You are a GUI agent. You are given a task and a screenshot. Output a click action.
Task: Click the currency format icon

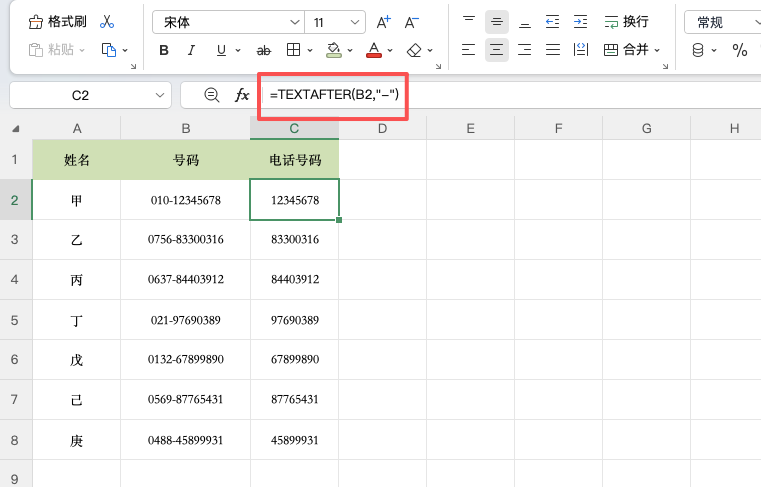698,50
